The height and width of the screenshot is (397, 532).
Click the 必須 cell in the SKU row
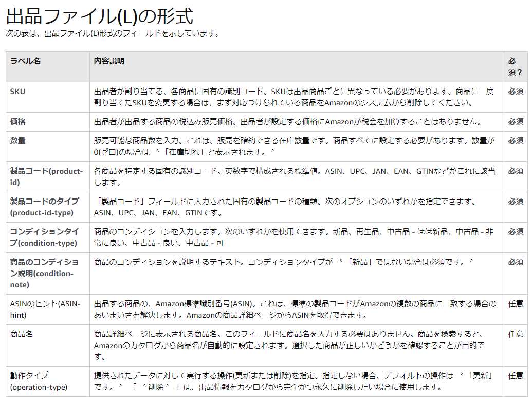point(516,91)
